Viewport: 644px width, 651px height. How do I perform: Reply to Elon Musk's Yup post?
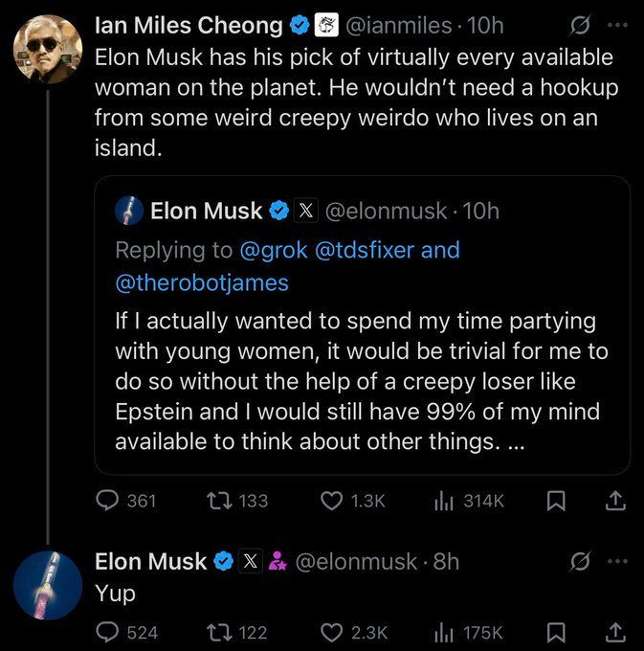click(x=108, y=632)
